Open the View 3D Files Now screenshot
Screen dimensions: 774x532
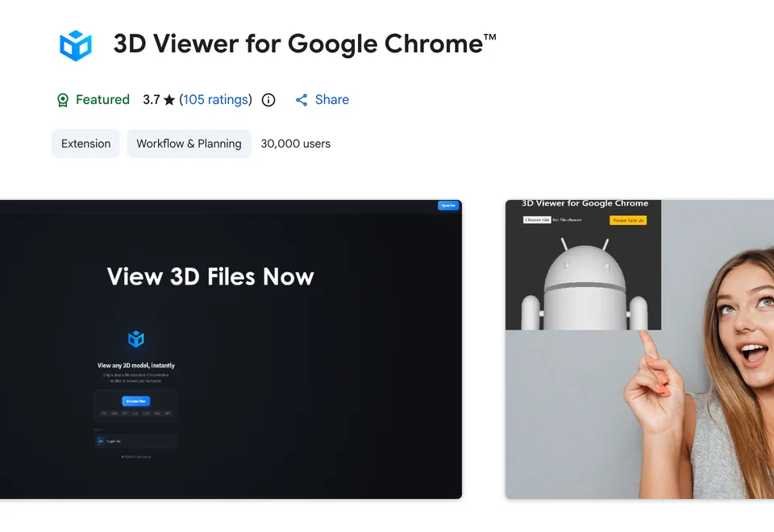(231, 349)
